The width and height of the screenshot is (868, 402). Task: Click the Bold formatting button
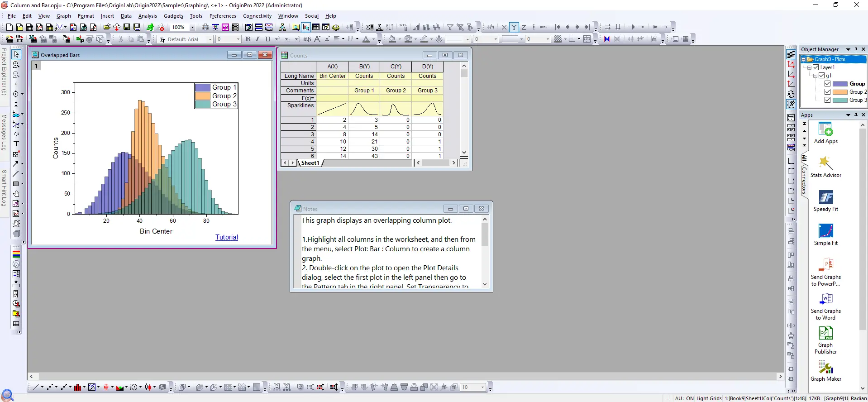(248, 39)
